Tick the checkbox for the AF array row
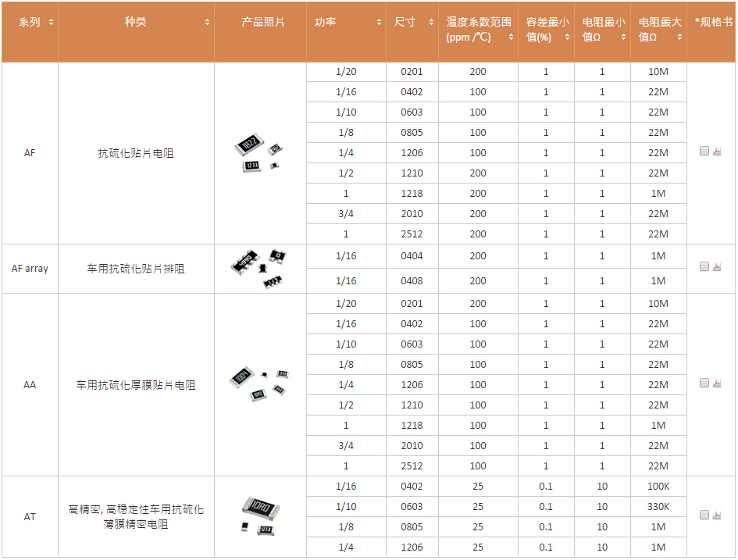 [704, 267]
